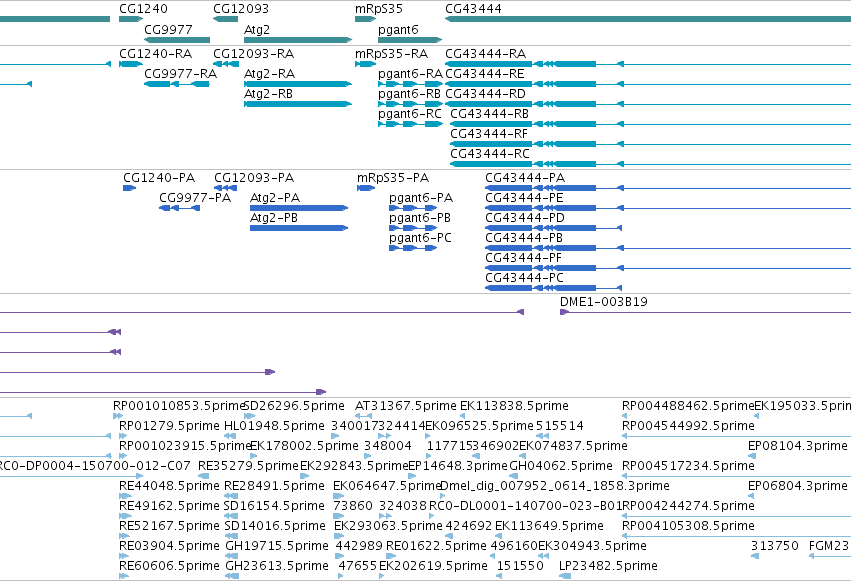Select EST label LP23482.5prime
Image resolution: width=851 pixels, height=581 pixels.
pos(608,566)
